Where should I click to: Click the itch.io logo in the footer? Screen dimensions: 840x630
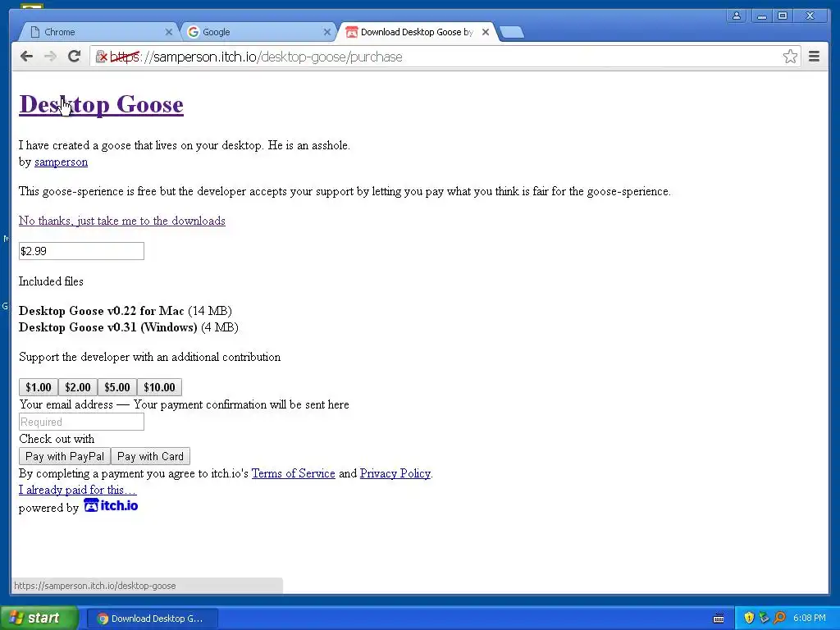(111, 505)
